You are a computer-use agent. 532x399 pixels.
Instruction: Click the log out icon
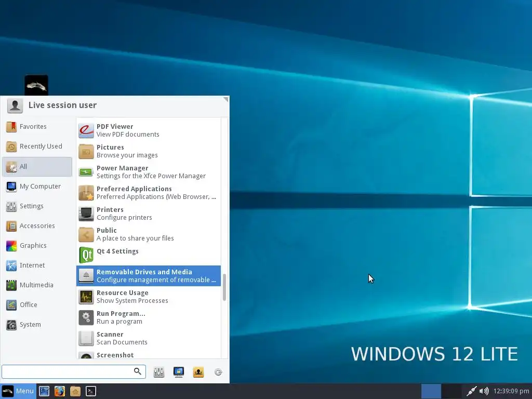coord(218,372)
